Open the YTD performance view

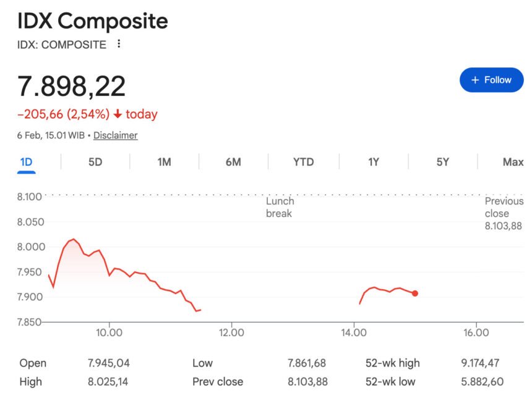[302, 161]
